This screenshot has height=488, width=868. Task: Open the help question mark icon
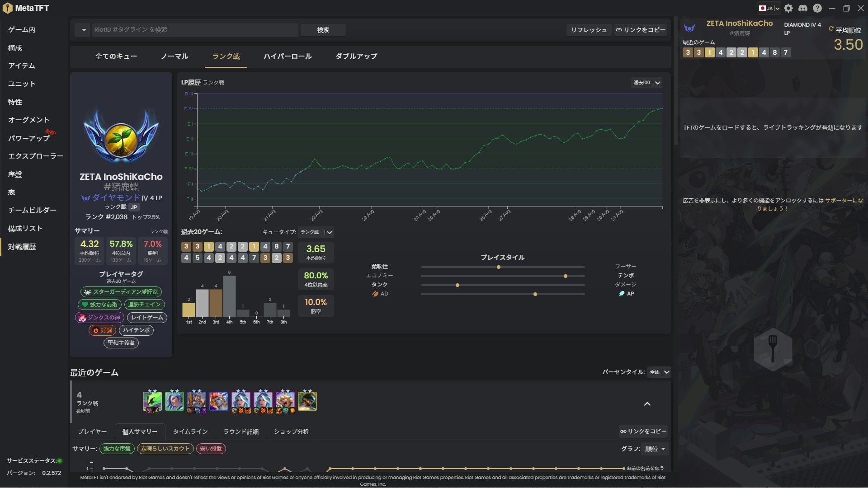(x=817, y=8)
